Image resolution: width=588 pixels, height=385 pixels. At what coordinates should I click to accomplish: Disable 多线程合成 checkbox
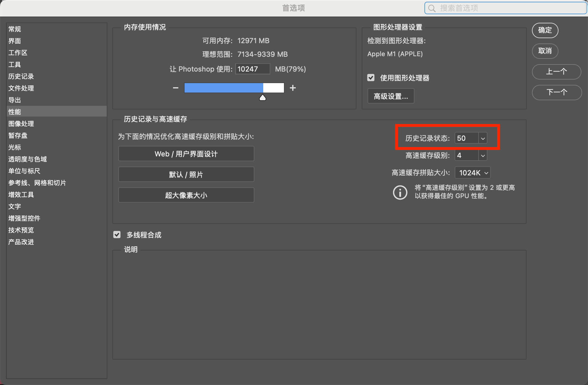(x=117, y=235)
